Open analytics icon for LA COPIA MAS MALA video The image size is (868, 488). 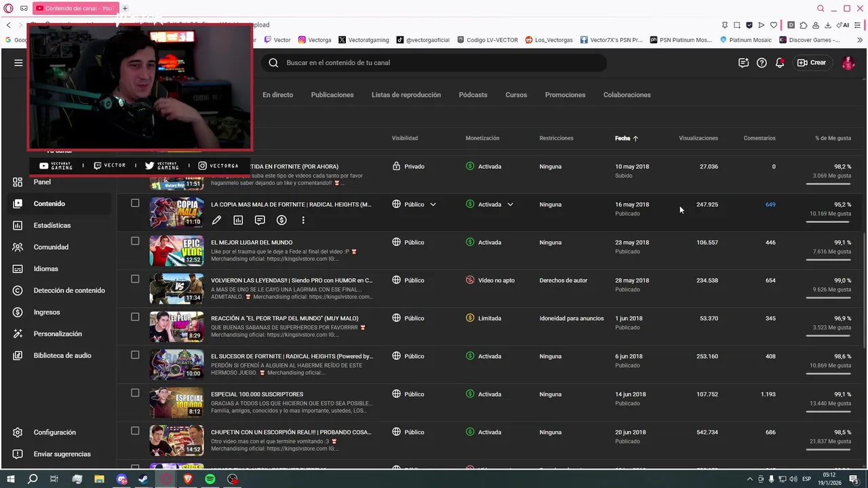(x=238, y=220)
